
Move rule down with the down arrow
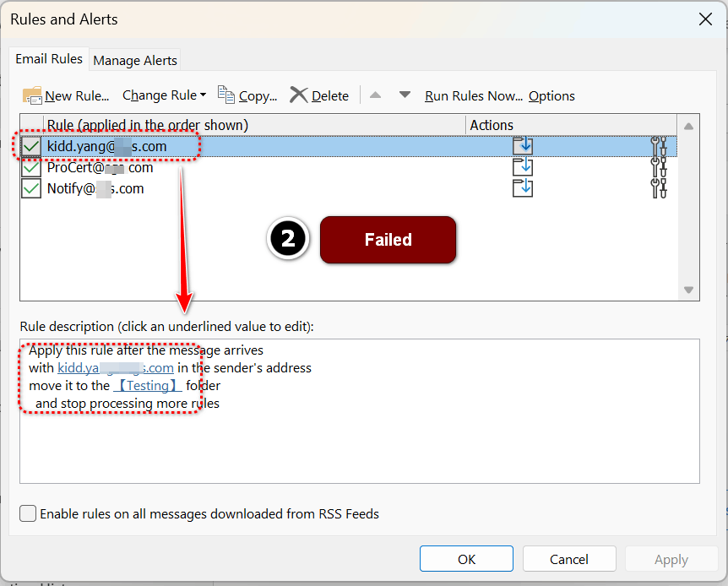click(405, 95)
